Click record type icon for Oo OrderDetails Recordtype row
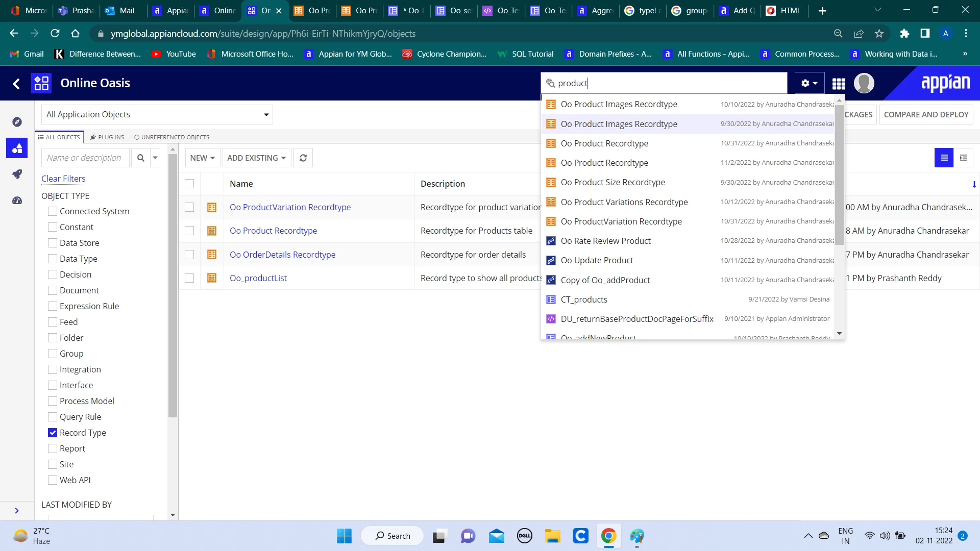The image size is (980, 551). point(212,255)
